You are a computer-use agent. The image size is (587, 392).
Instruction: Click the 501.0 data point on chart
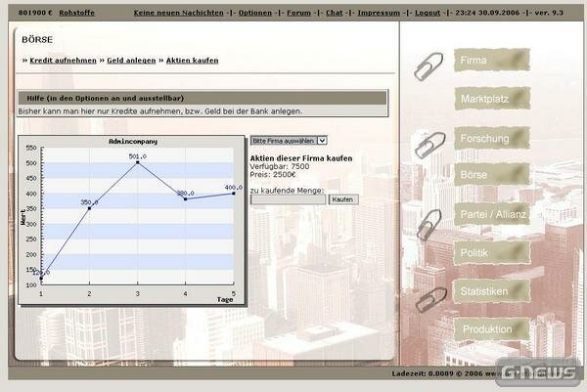tap(137, 162)
